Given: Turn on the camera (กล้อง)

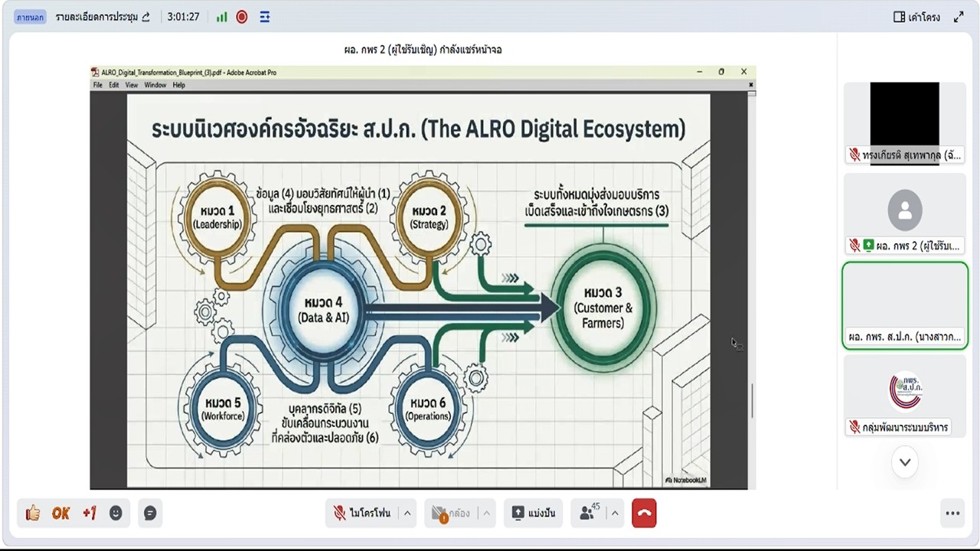Looking at the screenshot, I should pyautogui.click(x=451, y=513).
